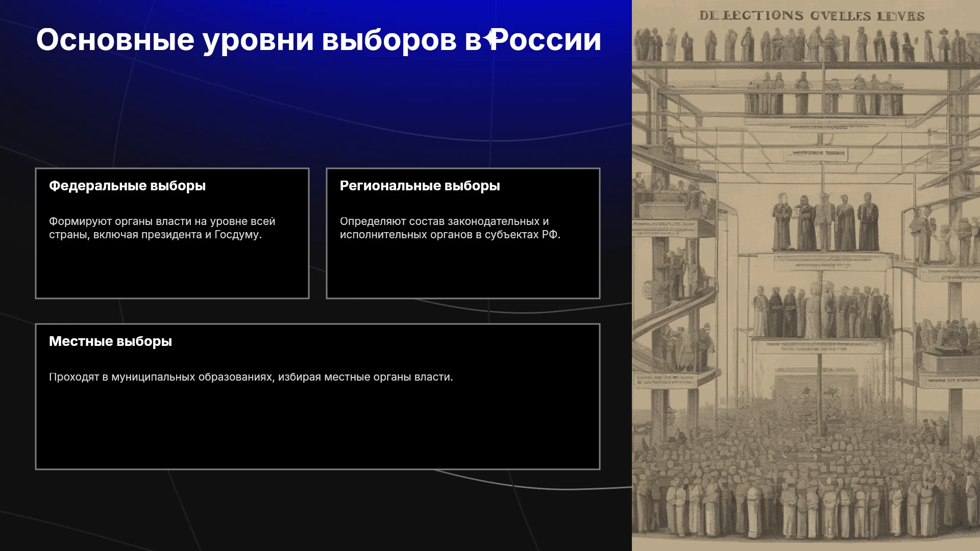Click the text about субъектах РФ
980x551 pixels.
(x=450, y=228)
